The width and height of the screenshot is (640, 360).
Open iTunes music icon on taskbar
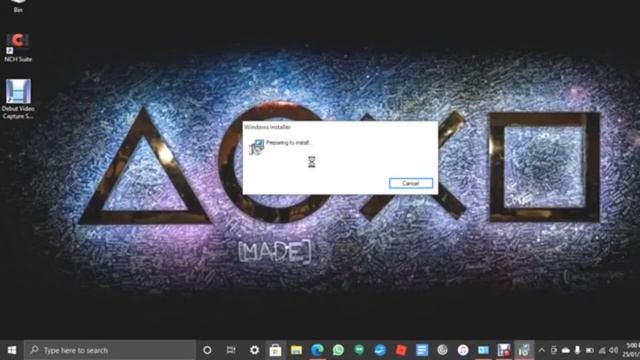click(x=463, y=350)
